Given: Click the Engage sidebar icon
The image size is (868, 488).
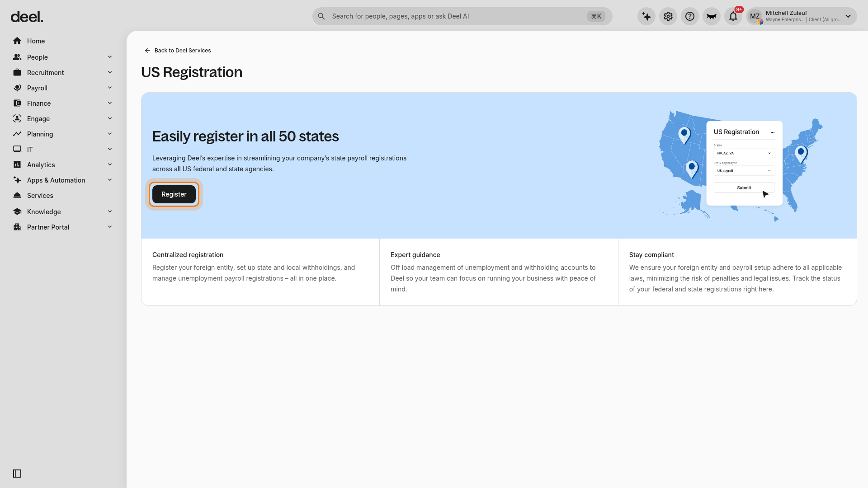Looking at the screenshot, I should tap(17, 118).
